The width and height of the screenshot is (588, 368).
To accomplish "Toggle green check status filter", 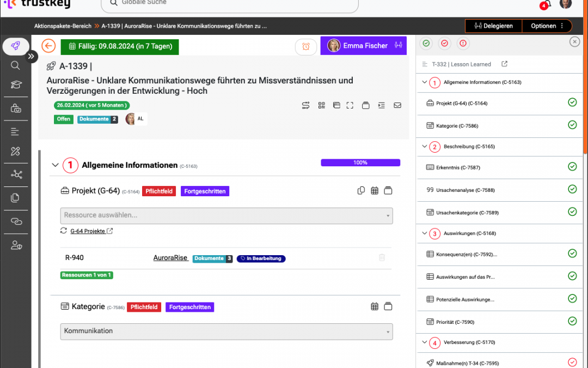I will coord(426,44).
